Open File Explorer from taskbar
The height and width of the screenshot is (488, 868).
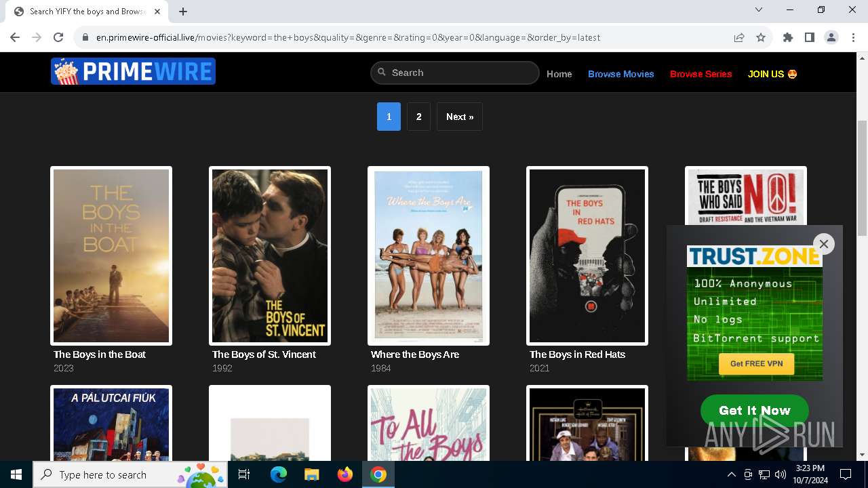(312, 474)
